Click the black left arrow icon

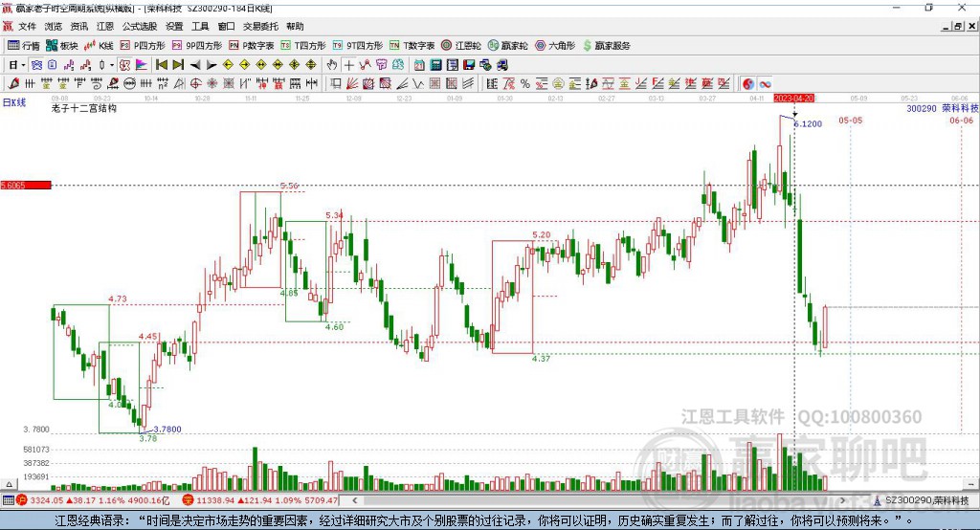pos(195,65)
